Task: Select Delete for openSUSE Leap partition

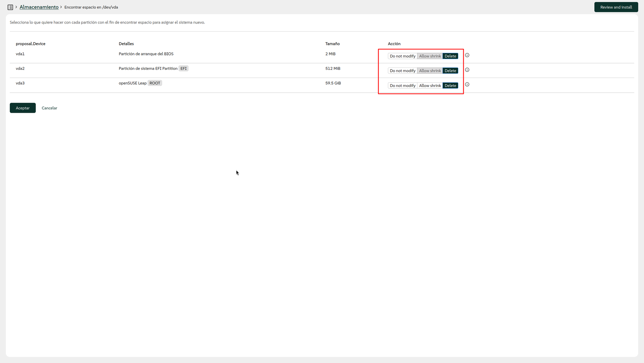Action: [x=450, y=86]
